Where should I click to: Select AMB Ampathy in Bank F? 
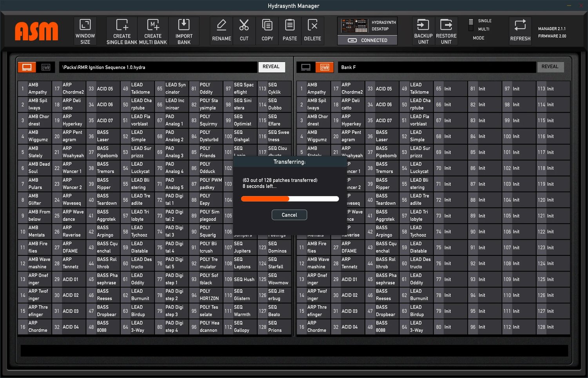(x=314, y=89)
